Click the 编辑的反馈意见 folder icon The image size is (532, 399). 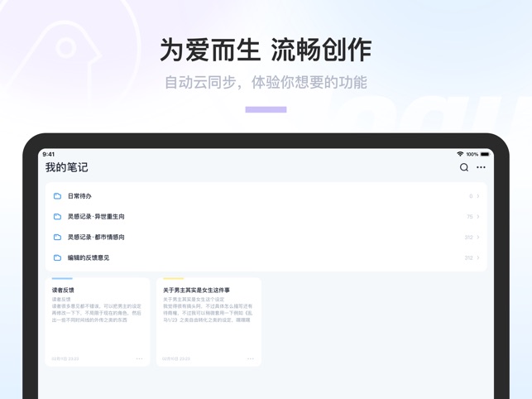coord(57,257)
